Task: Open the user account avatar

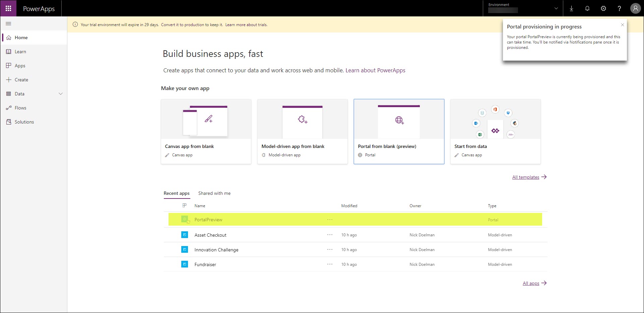Action: coord(635,9)
